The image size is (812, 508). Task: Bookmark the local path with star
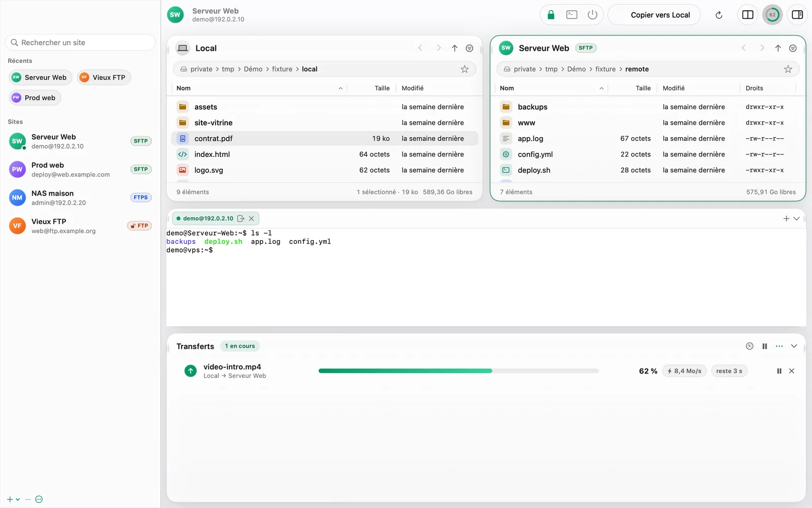point(464,69)
